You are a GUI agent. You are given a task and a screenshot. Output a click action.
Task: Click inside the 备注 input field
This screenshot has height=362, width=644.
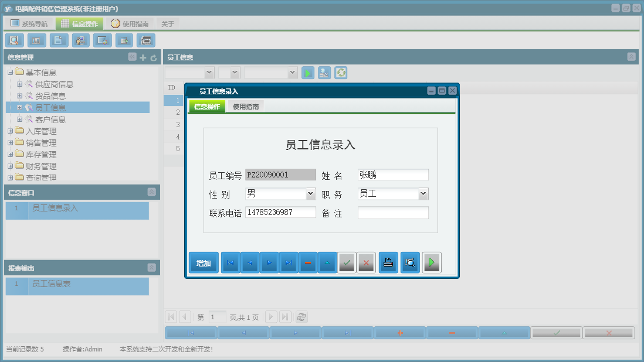click(x=393, y=212)
